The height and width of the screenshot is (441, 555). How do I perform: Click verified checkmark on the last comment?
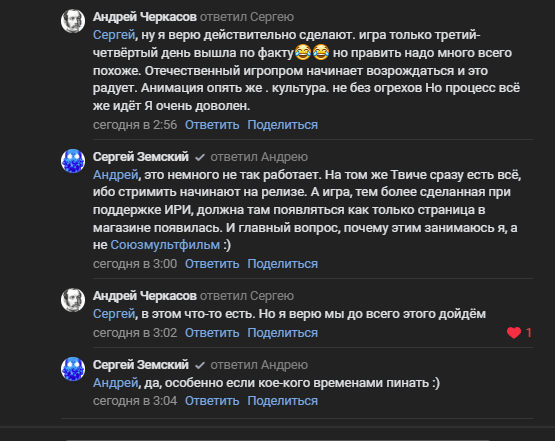tap(200, 365)
